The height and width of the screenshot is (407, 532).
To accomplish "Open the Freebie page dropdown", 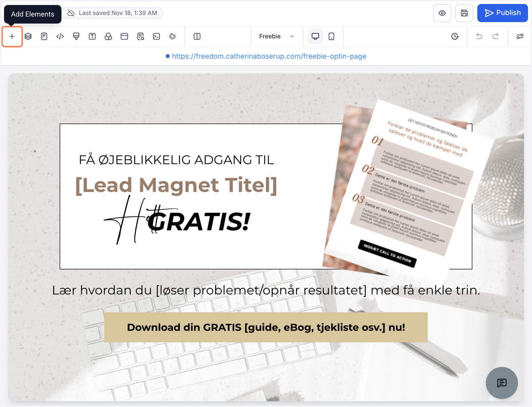I will pos(277,36).
